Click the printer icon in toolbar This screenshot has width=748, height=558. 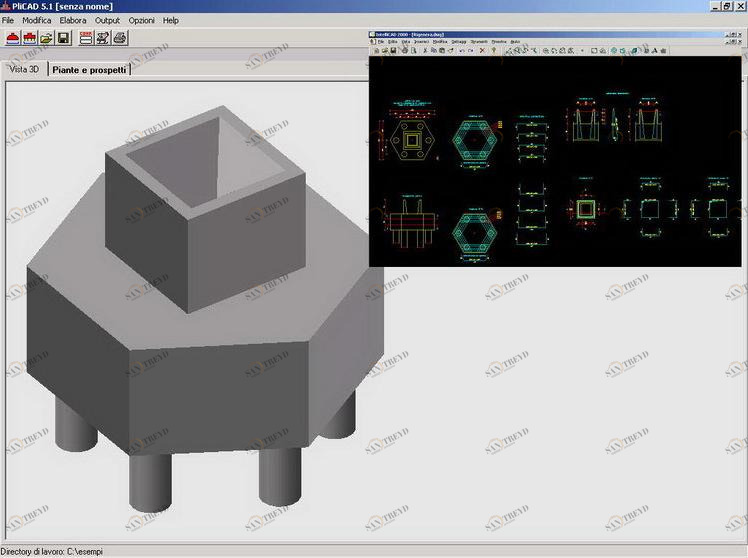click(x=120, y=38)
